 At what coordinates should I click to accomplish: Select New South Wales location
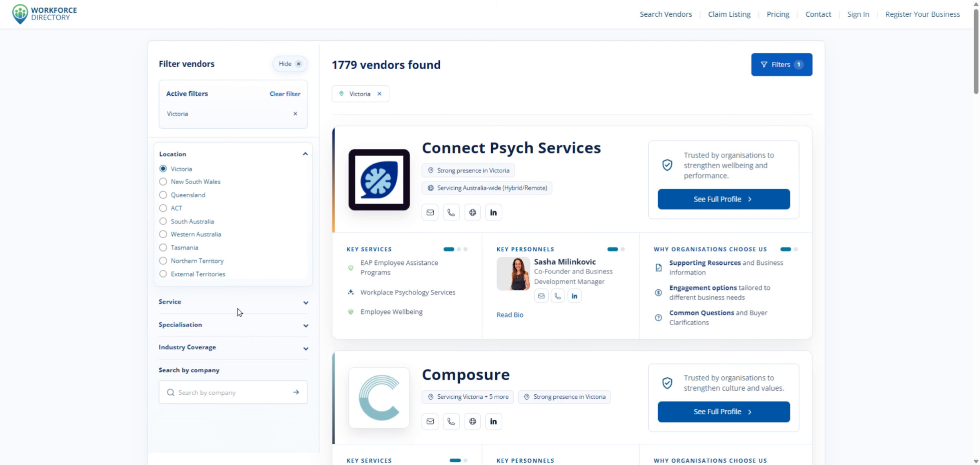point(163,182)
